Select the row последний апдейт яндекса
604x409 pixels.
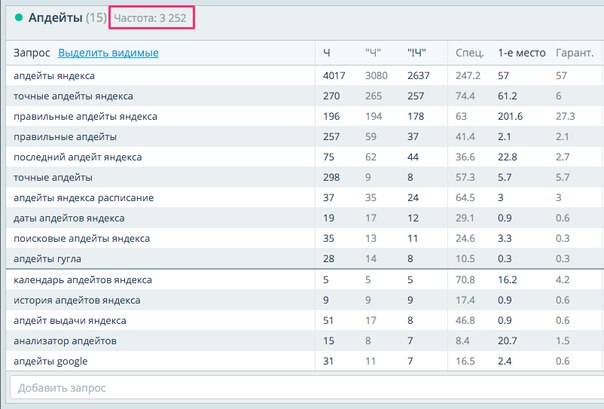[305, 157]
